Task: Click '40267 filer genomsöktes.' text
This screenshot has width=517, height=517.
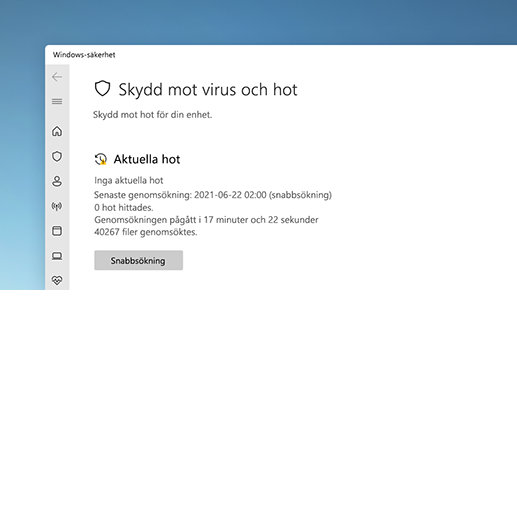Action: point(146,232)
